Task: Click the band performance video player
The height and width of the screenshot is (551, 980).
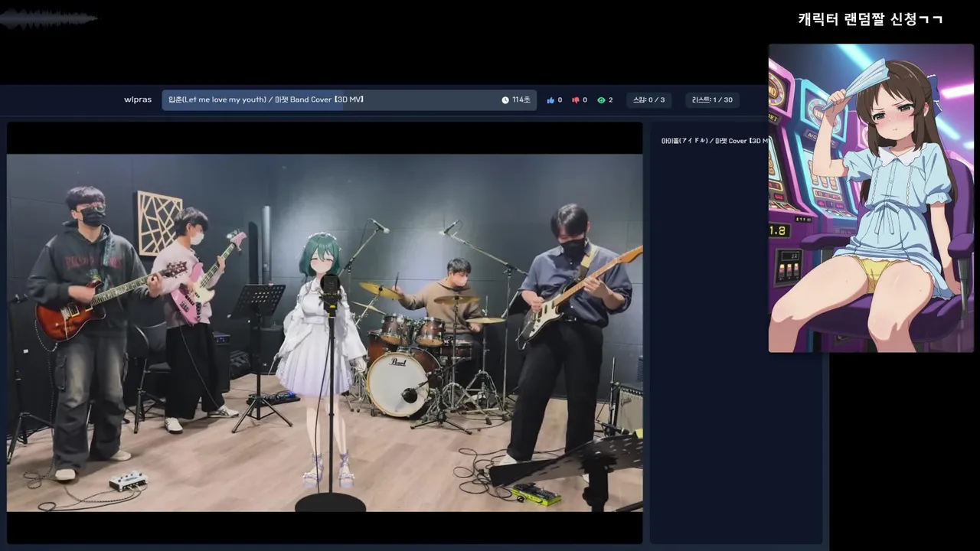Action: point(325,333)
